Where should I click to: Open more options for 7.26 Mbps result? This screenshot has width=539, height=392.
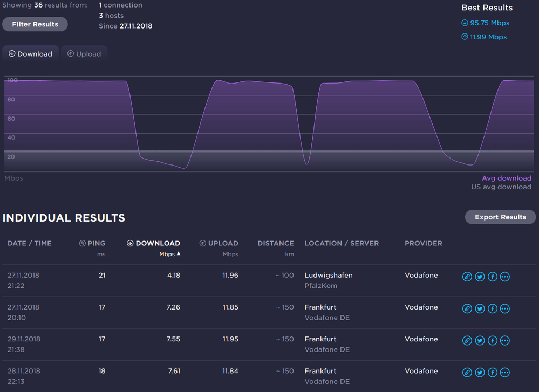pos(504,308)
